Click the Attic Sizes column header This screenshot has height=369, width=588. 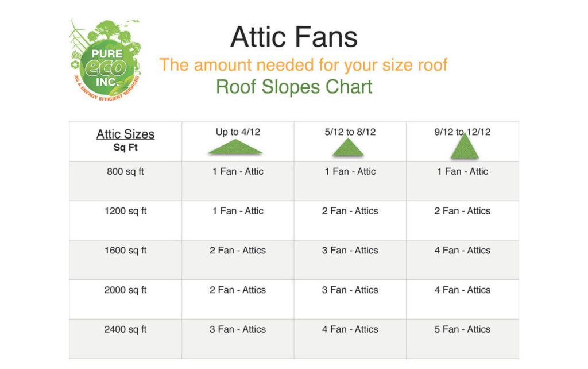pyautogui.click(x=125, y=134)
